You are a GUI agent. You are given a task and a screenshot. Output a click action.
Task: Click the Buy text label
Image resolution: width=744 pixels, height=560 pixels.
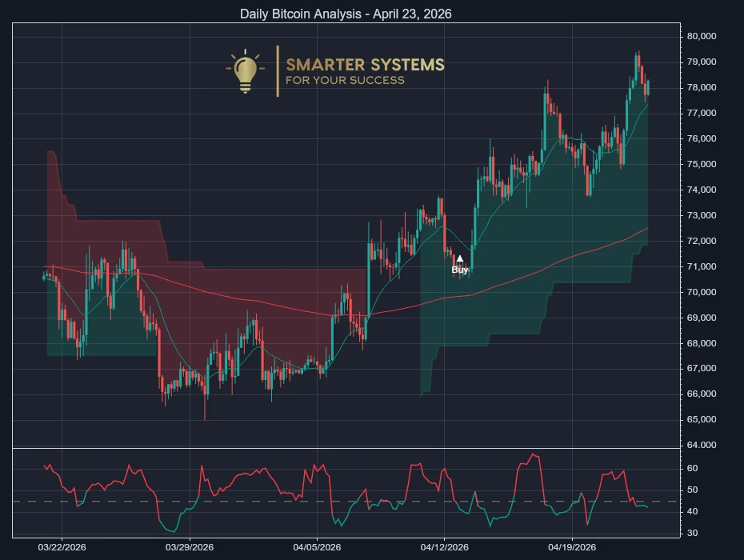[x=459, y=270]
